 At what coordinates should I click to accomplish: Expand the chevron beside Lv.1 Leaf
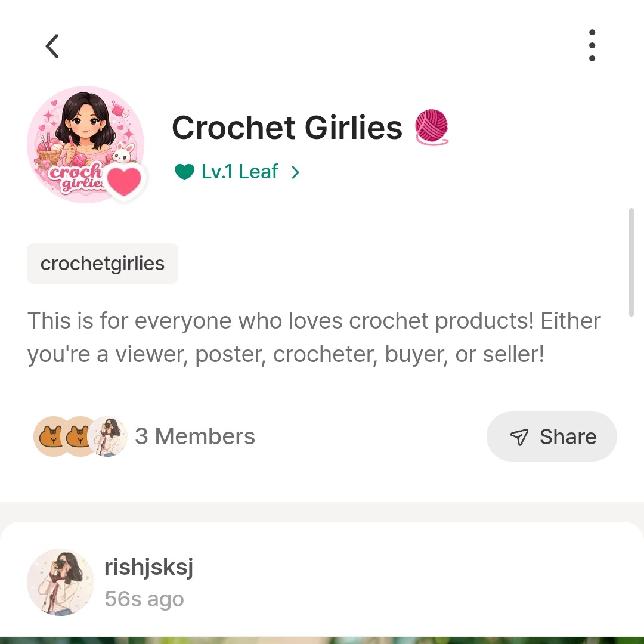click(295, 172)
